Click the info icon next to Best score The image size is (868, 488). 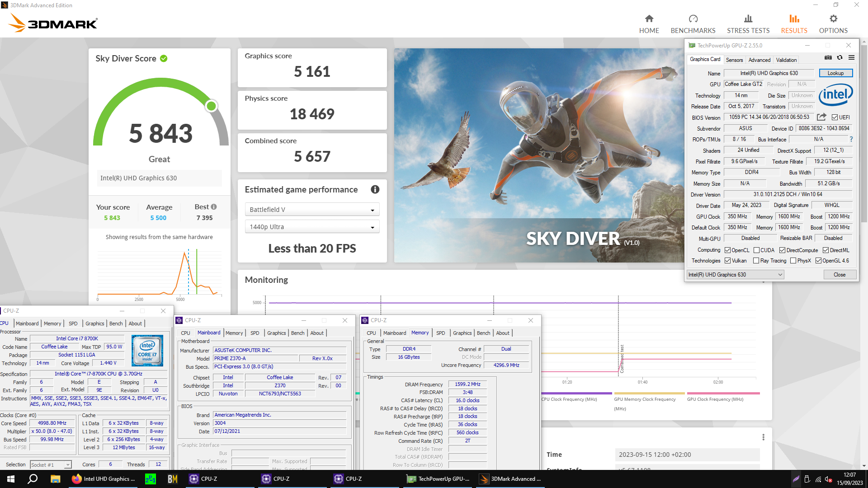coord(214,206)
